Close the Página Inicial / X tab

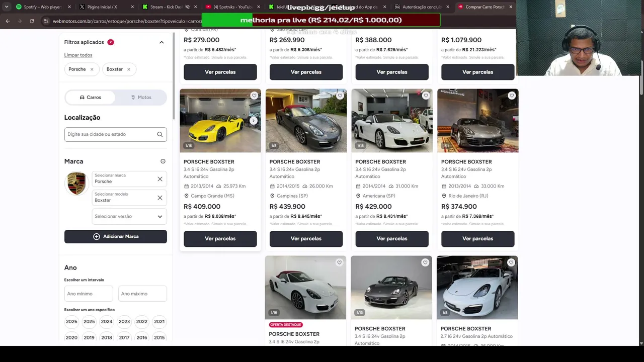(x=132, y=7)
